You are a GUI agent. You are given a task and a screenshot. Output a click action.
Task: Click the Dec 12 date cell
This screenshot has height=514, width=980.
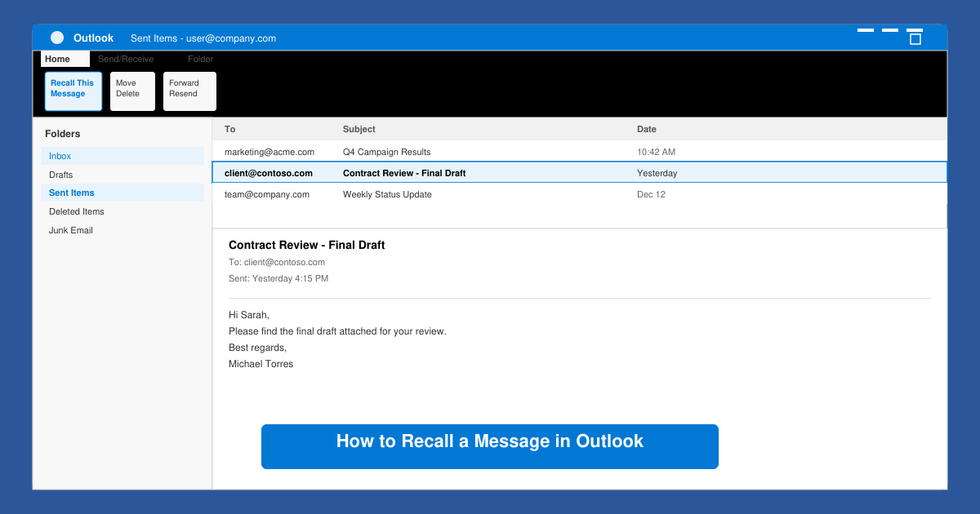click(651, 194)
